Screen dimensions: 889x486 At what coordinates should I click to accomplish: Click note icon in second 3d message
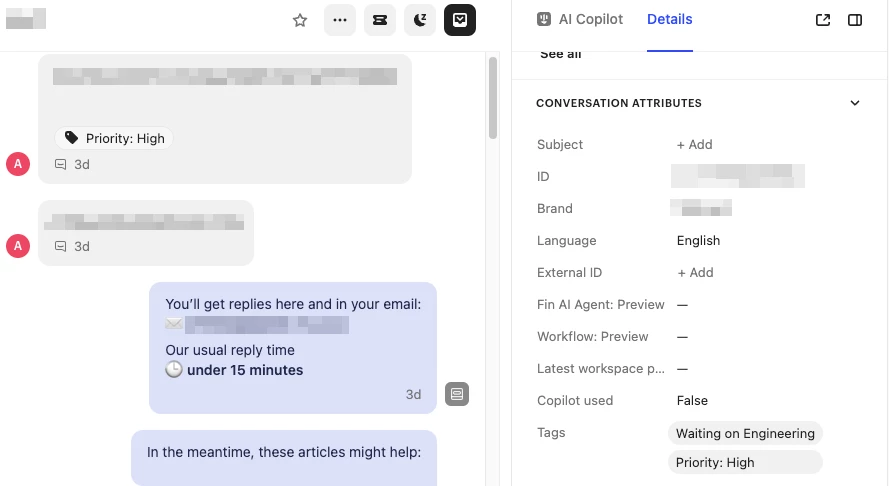(60, 247)
